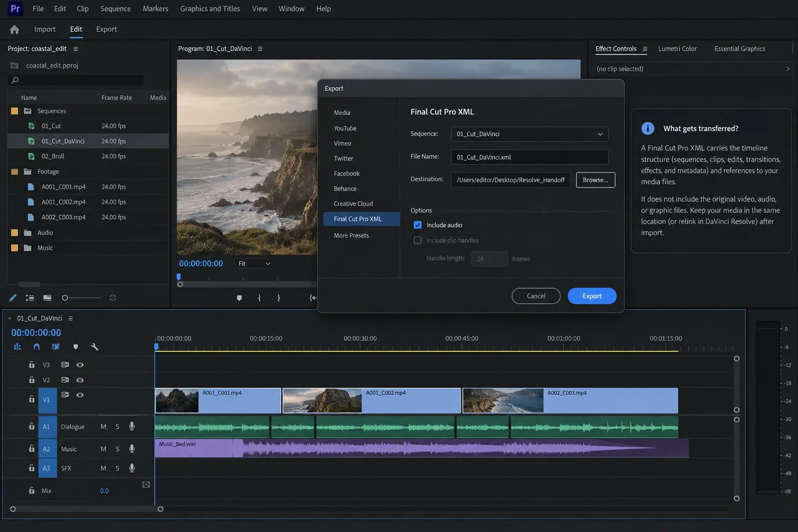Screen dimensions: 798x532
Task: Switch to the Import workspace tab
Action: [x=45, y=30]
